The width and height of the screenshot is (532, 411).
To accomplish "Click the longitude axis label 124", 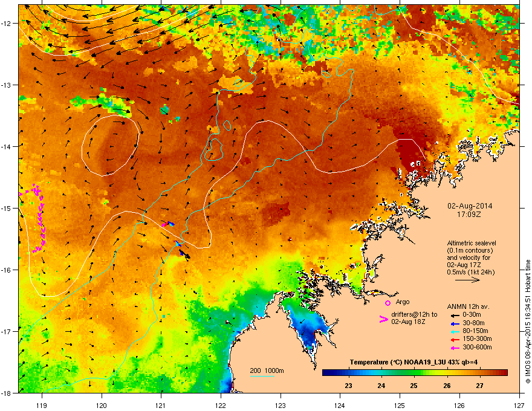I will tap(340, 405).
